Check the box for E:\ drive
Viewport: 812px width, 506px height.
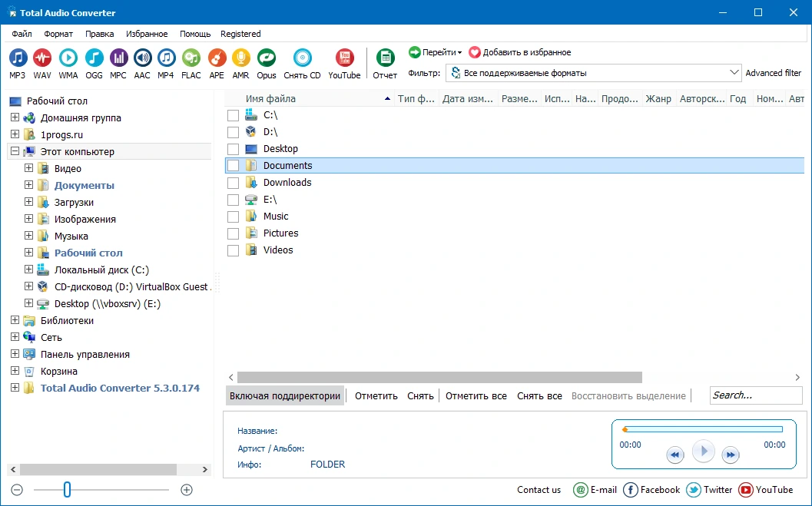click(233, 200)
